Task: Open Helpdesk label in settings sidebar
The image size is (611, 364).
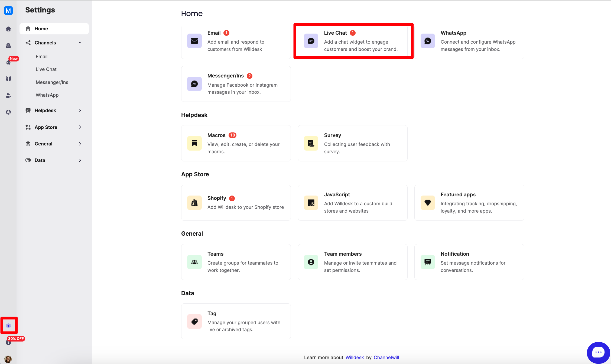Action: (x=45, y=110)
